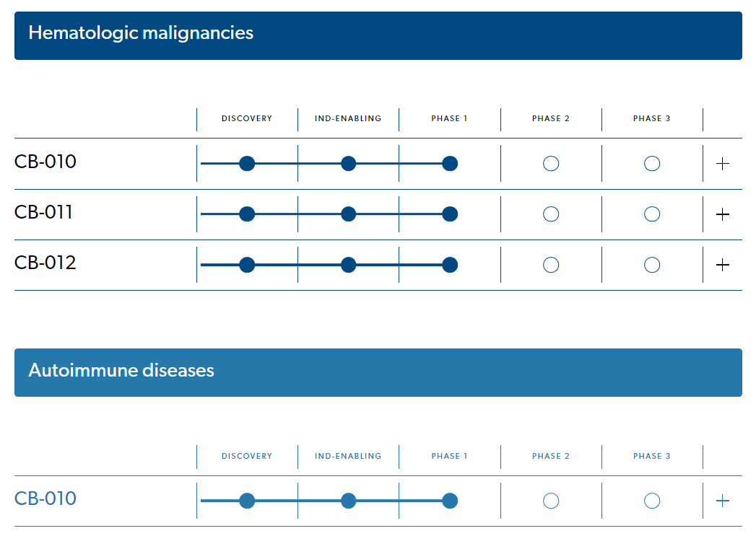The image size is (756, 536).
Task: Click Autoimmune CB-010 Phase 2 empty circle
Action: [551, 501]
